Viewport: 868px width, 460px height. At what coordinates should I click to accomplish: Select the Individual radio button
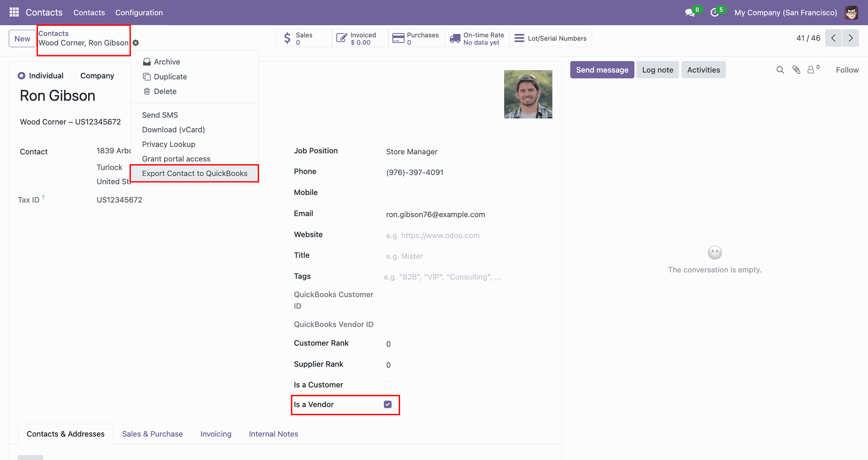(x=22, y=76)
